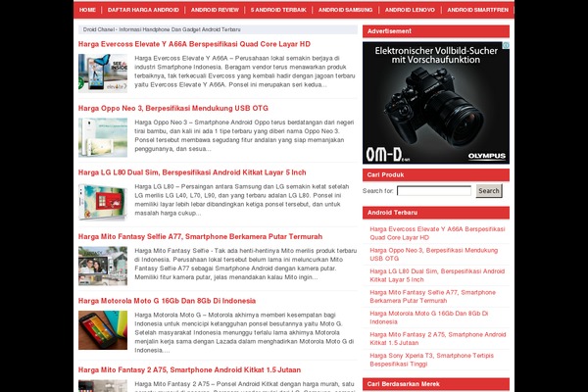View Evercoss Elevate article thumbnail
Viewport: 588px width, 392px height.
(x=103, y=73)
